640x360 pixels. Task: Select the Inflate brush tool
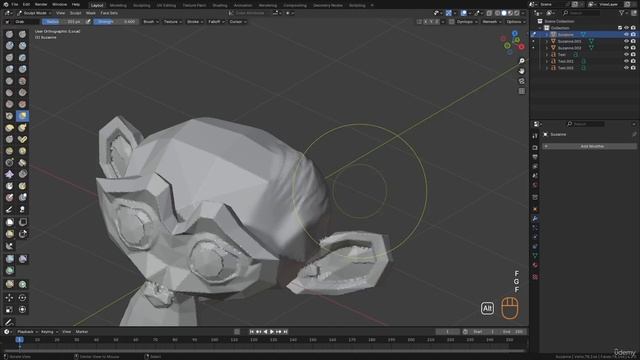coord(9,69)
